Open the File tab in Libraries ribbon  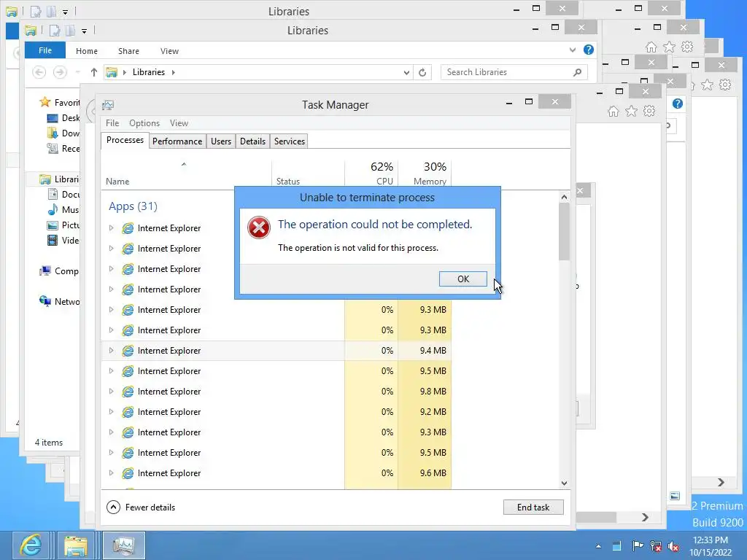click(45, 50)
